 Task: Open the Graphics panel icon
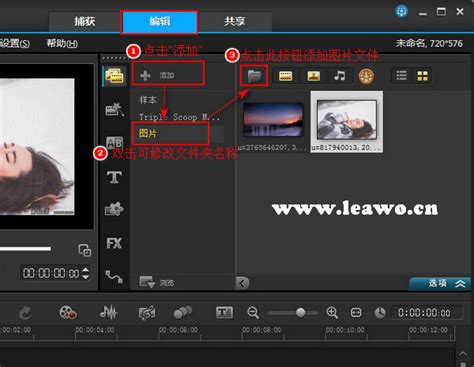114,209
